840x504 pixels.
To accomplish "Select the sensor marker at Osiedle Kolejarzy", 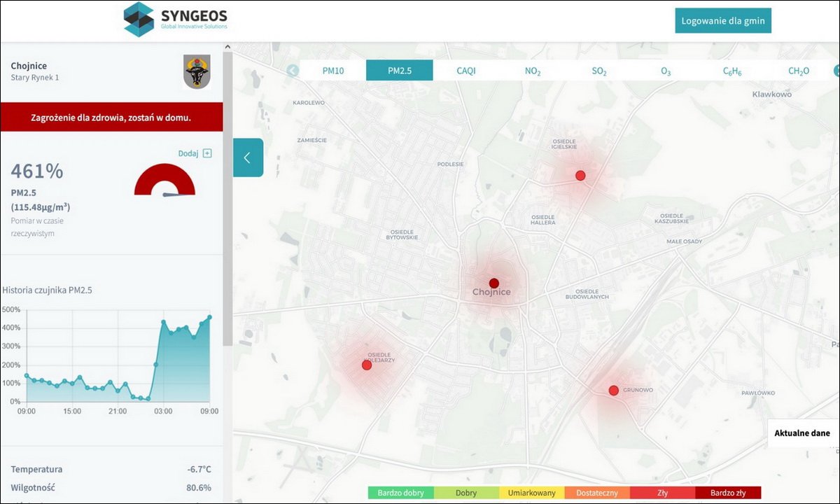I will click(x=367, y=365).
